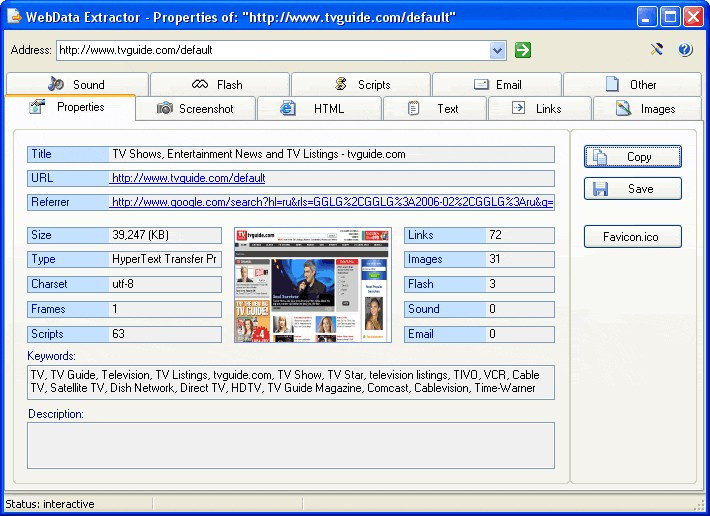Select the Screenshot tab

pyautogui.click(x=196, y=109)
